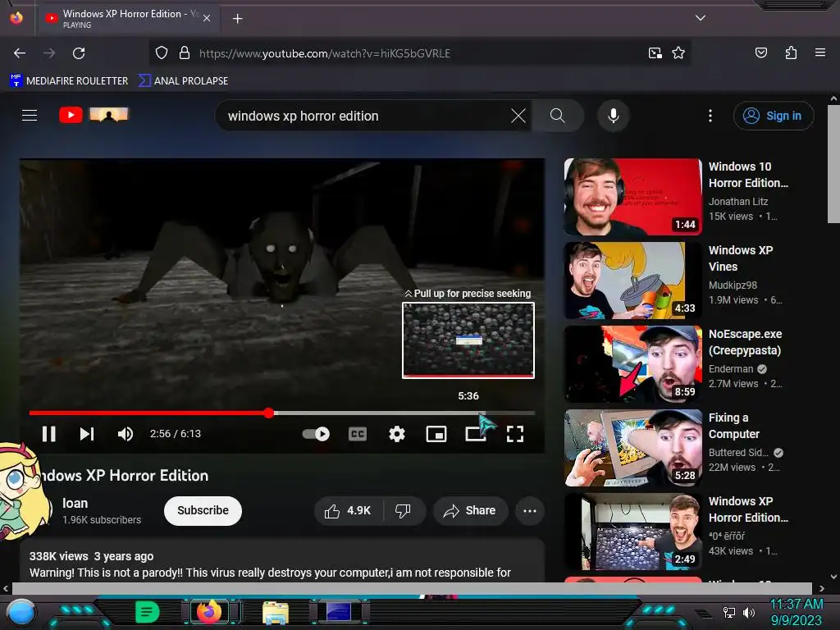
Task: Toggle the autoplay switch
Action: click(316, 434)
